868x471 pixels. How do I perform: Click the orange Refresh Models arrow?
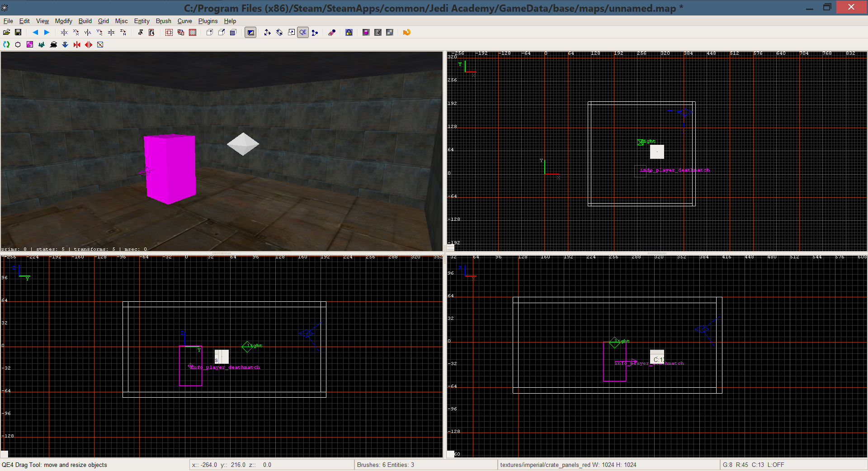[x=407, y=32]
